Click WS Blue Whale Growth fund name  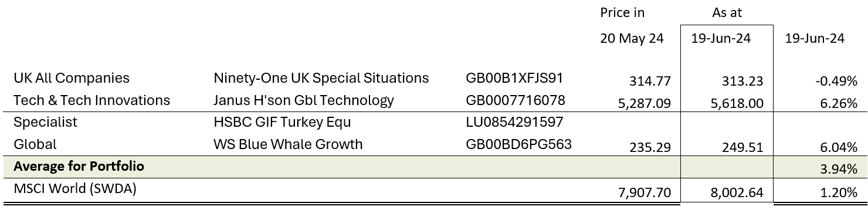coord(288,144)
